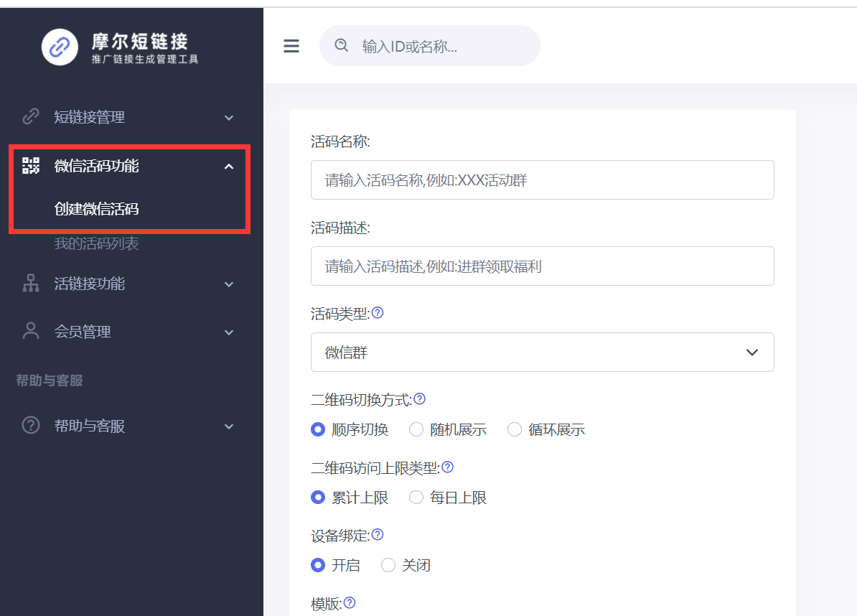
Task: Click the 会员管理 user icon
Action: click(31, 331)
